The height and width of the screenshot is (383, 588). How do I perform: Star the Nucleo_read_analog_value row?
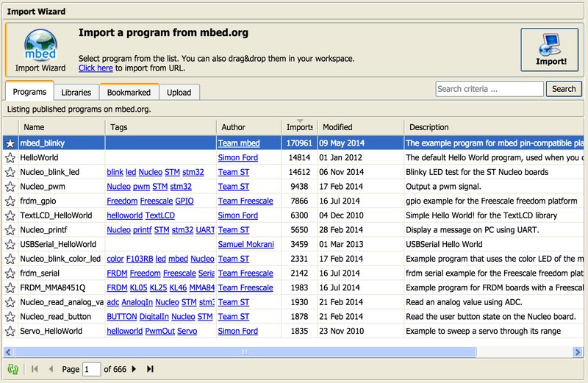(x=10, y=302)
